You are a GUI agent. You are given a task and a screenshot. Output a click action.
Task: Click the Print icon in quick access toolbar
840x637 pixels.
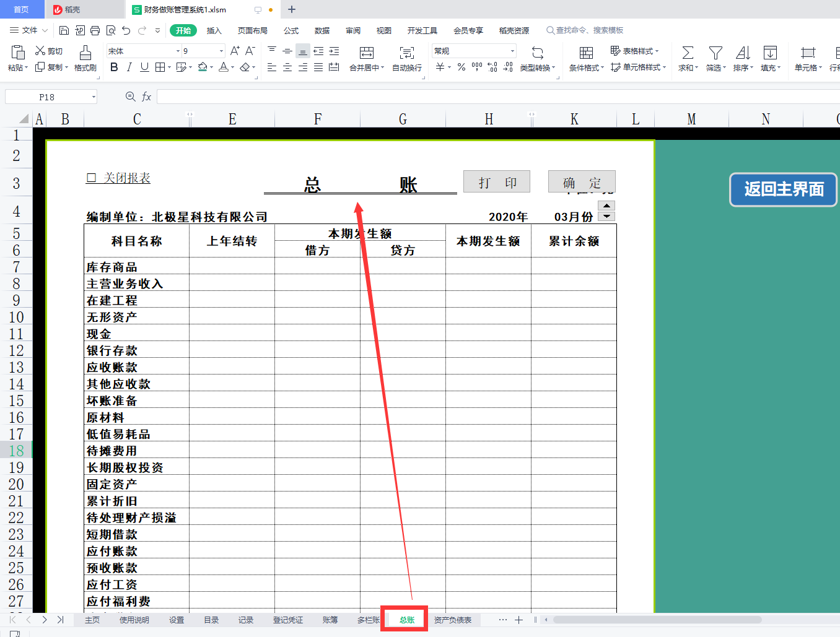(x=95, y=30)
